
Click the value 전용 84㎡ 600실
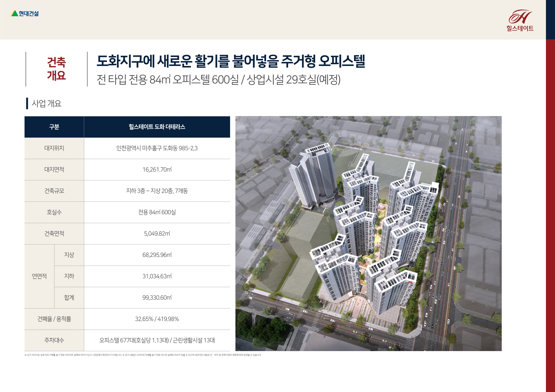[x=157, y=212]
